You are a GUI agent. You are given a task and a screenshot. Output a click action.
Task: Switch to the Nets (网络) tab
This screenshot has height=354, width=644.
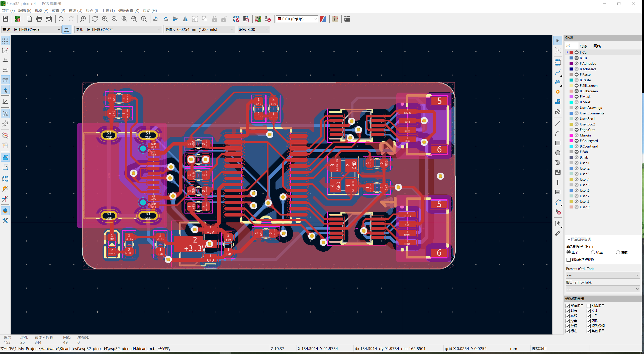[x=597, y=46]
